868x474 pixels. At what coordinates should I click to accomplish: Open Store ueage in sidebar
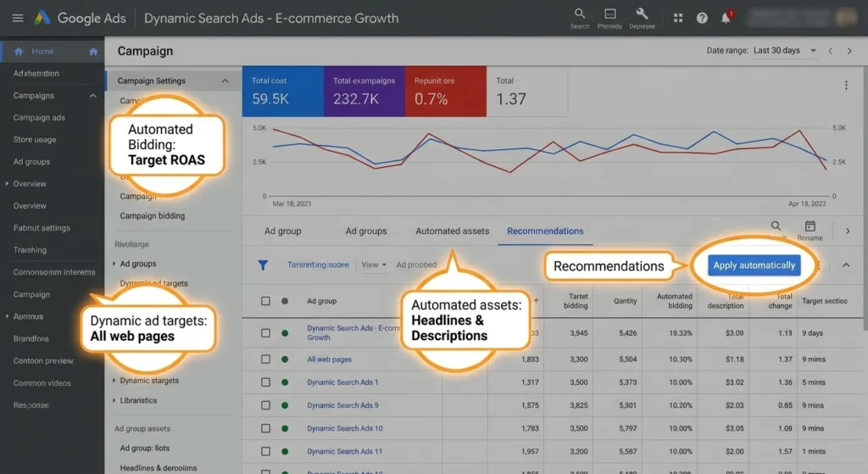coord(35,140)
